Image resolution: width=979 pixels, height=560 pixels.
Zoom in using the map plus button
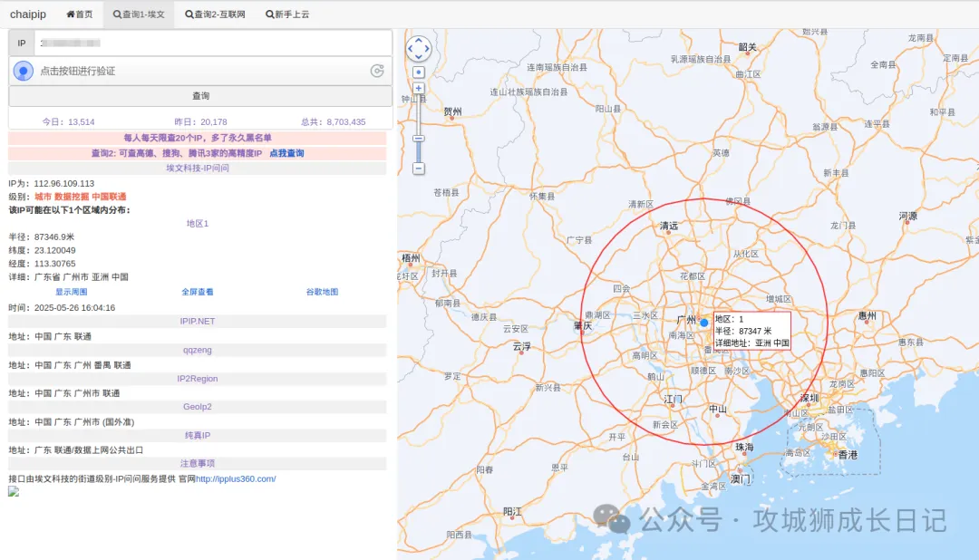(419, 89)
